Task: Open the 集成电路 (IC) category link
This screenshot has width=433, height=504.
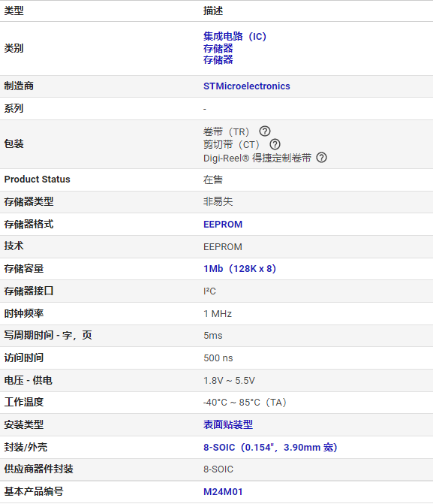Action: click(x=235, y=36)
